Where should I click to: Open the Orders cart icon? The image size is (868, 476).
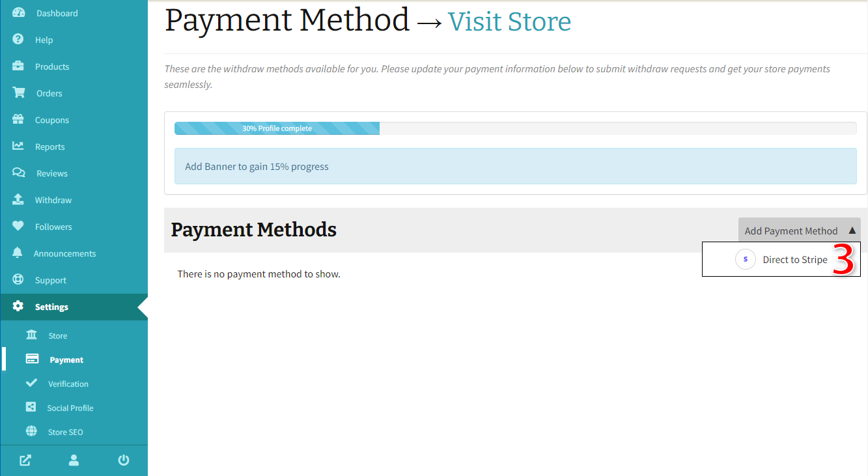[x=18, y=93]
